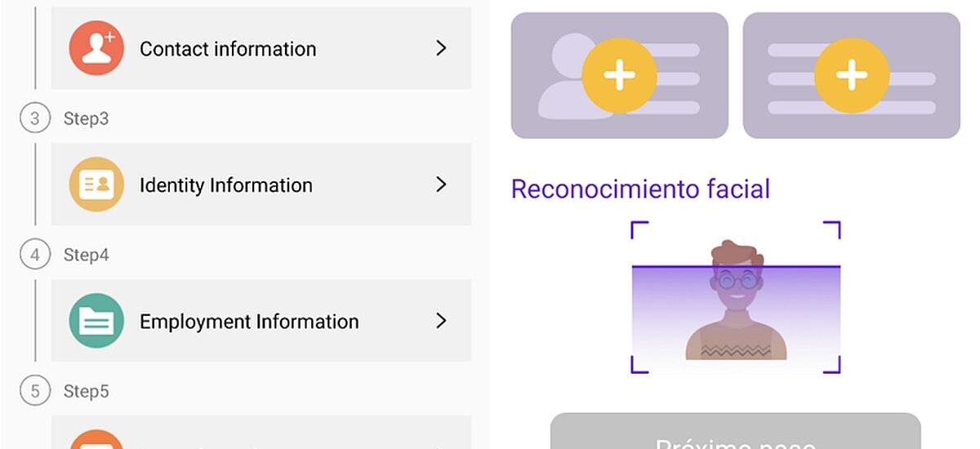Image resolution: width=980 pixels, height=449 pixels.
Task: Click the red Contact information person icon
Action: click(x=96, y=49)
